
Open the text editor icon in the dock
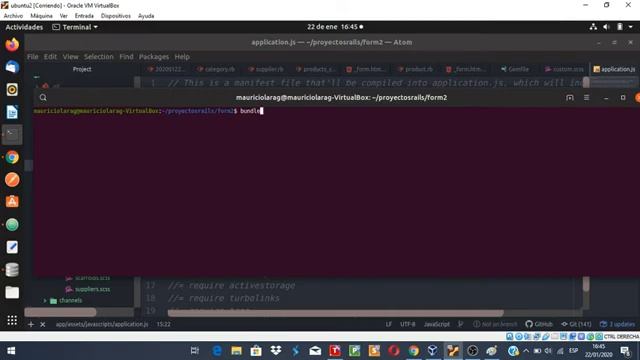pos(12,247)
